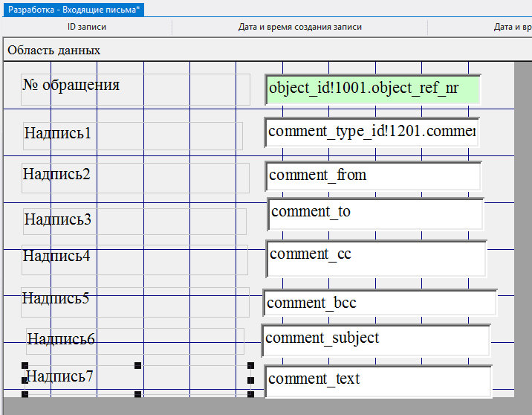
Task: Click the comment_type_id field
Action: point(372,132)
